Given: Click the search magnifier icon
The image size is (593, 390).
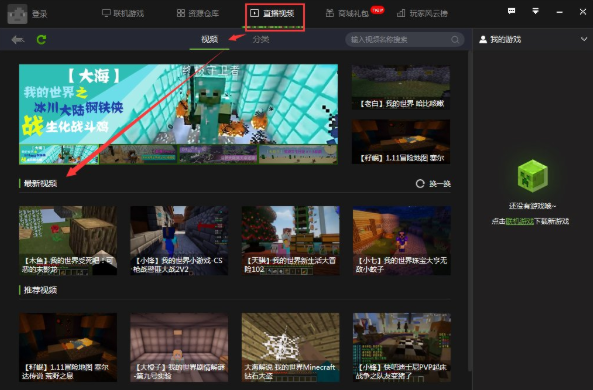Looking at the screenshot, I should [x=455, y=39].
